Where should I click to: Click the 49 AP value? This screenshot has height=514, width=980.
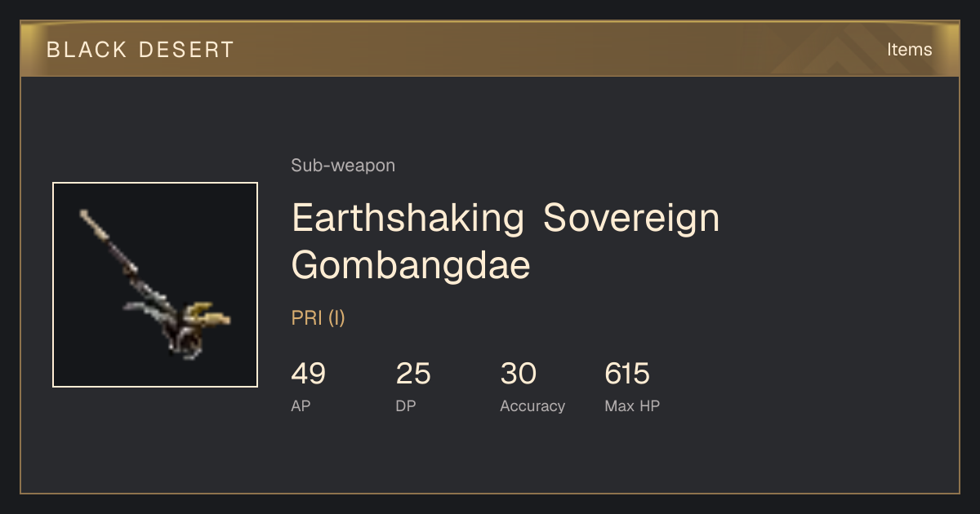[x=308, y=374]
